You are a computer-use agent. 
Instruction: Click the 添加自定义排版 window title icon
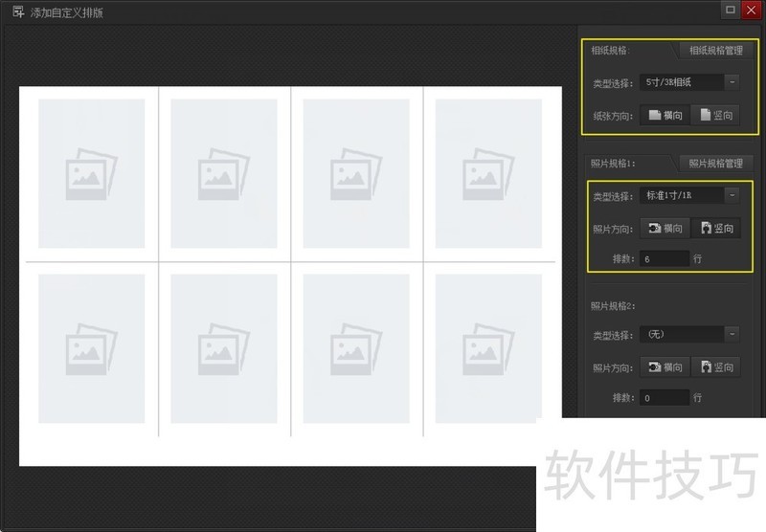[18, 11]
